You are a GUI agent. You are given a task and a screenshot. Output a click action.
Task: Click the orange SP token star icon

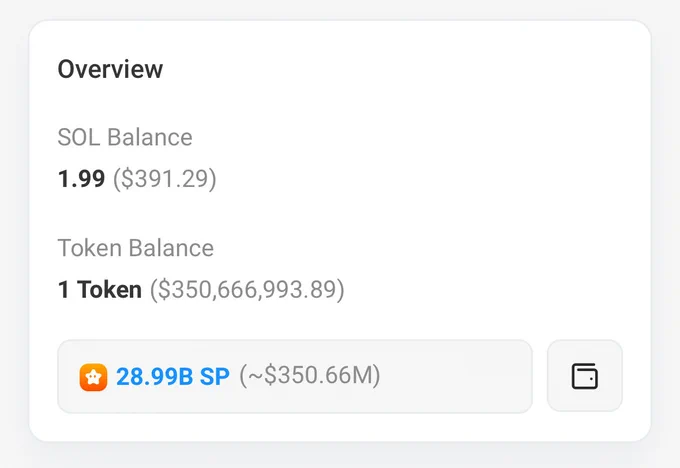point(93,377)
